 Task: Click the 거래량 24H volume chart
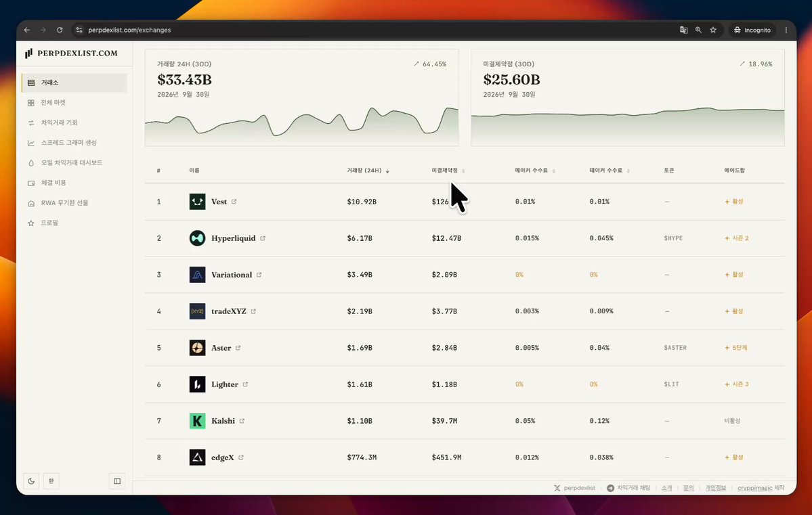(x=302, y=97)
